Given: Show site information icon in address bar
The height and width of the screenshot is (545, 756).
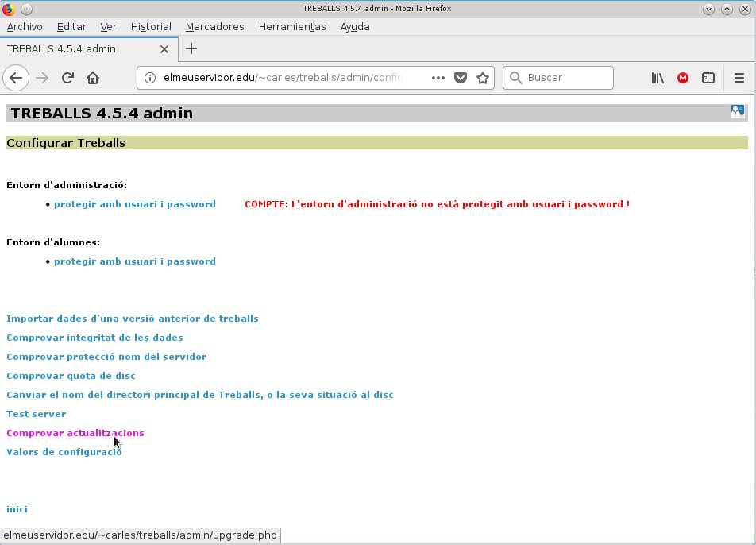Looking at the screenshot, I should point(150,78).
